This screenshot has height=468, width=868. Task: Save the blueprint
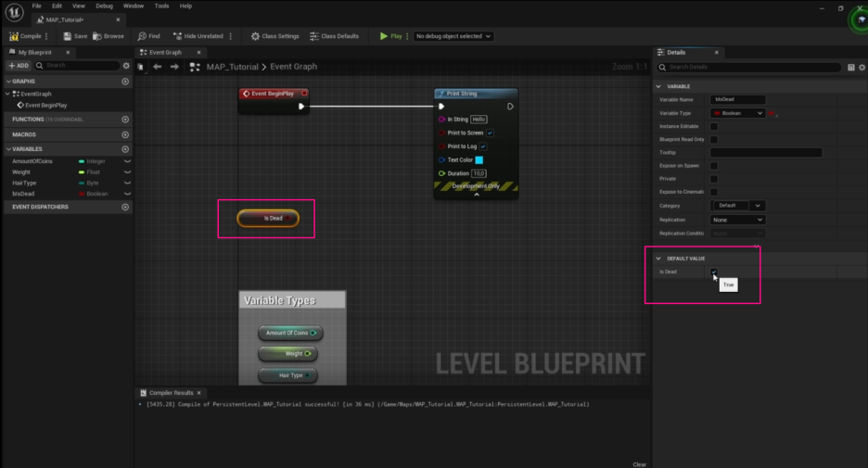[75, 36]
